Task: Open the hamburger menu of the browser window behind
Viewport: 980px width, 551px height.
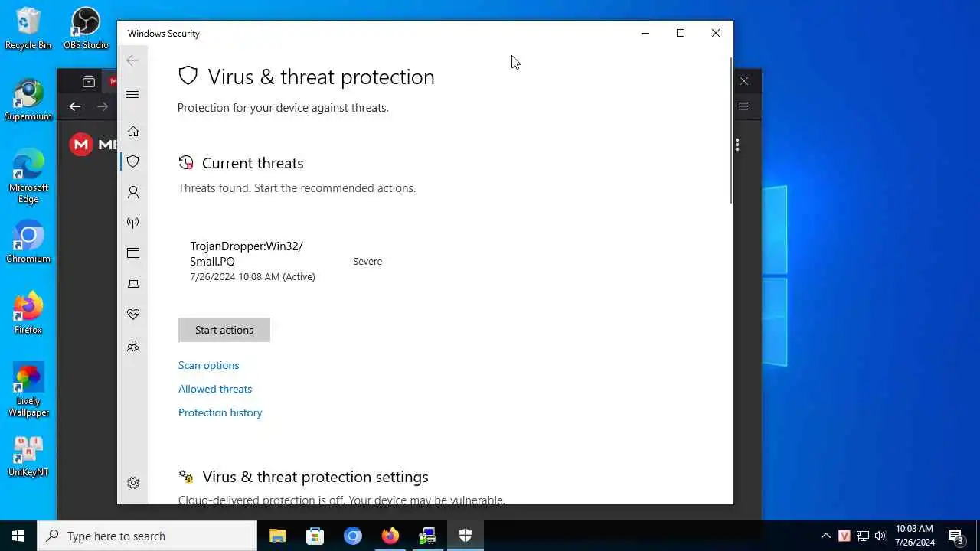Action: tap(743, 106)
